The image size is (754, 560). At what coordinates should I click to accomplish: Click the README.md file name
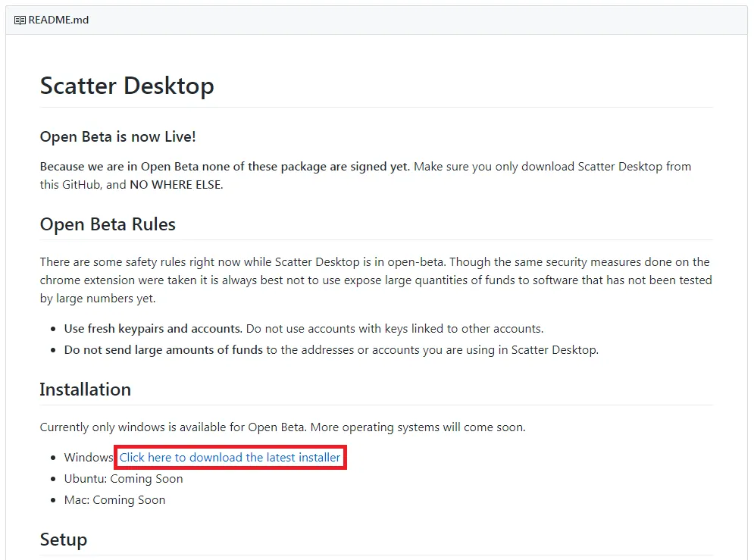[x=58, y=20]
